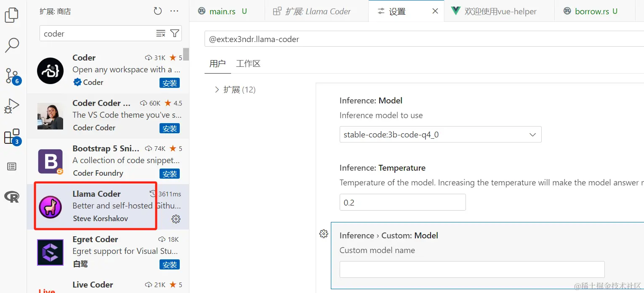Select the Llama Coder llama logo
Viewport: 644px width, 293px height.
coord(51,207)
